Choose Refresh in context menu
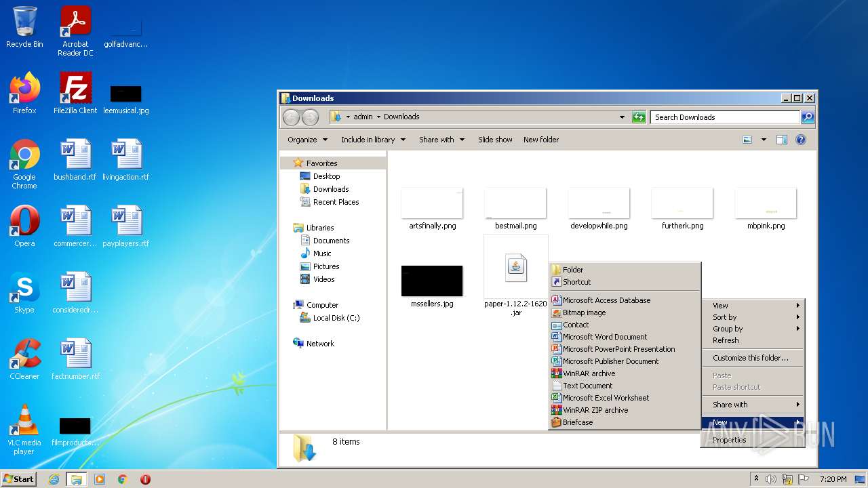 coord(753,340)
